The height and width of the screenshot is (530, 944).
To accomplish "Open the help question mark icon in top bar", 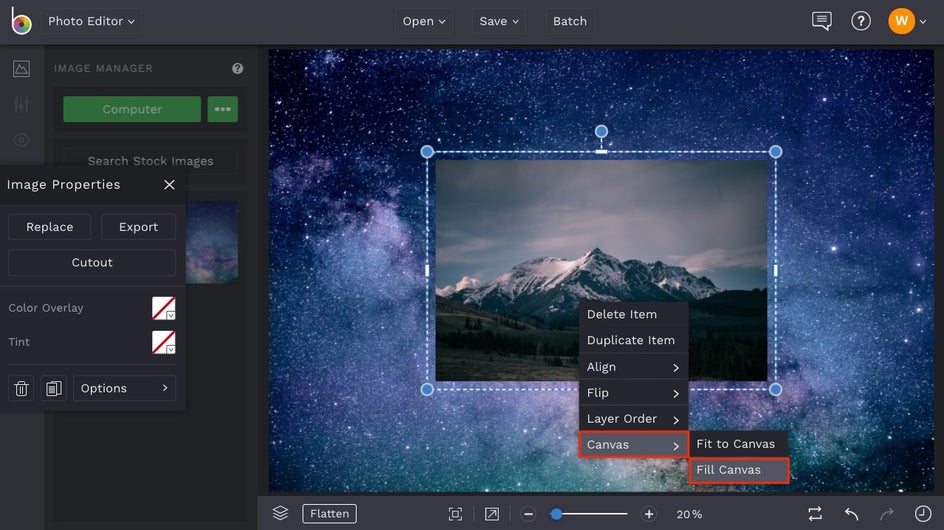I will click(861, 21).
